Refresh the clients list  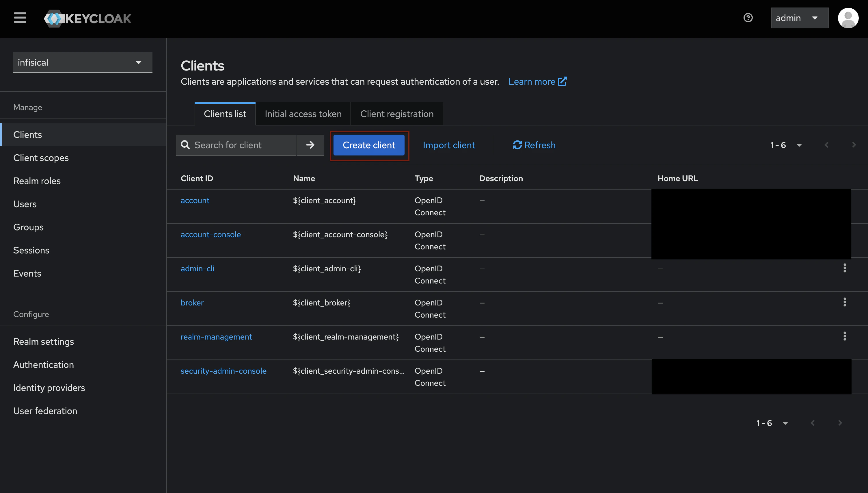click(x=534, y=145)
